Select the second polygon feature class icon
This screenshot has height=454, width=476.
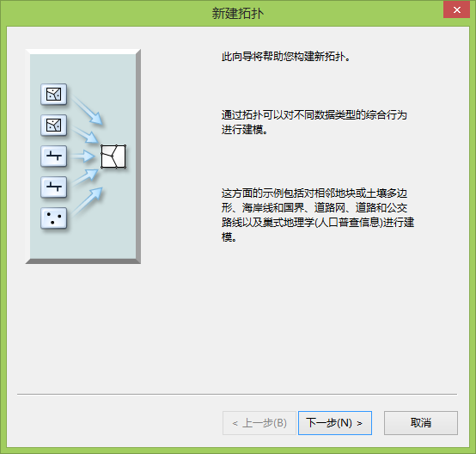coord(54,126)
